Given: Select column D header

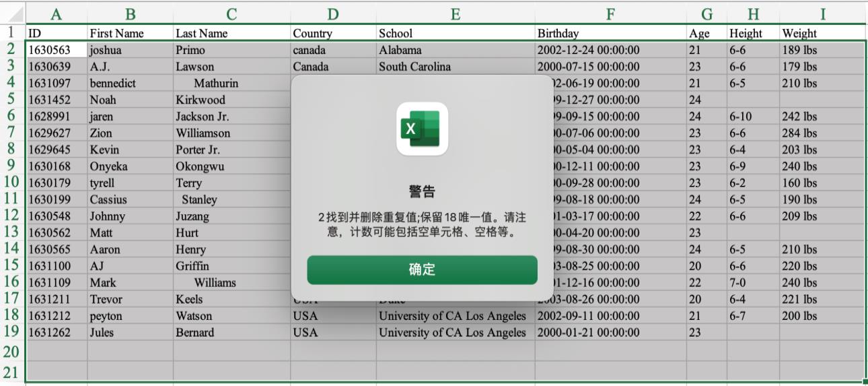Looking at the screenshot, I should (x=333, y=14).
